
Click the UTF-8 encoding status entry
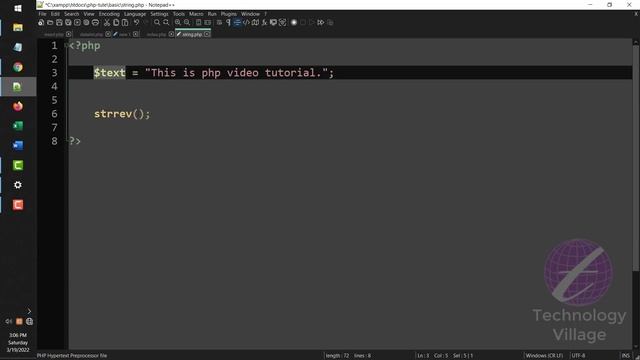578,356
